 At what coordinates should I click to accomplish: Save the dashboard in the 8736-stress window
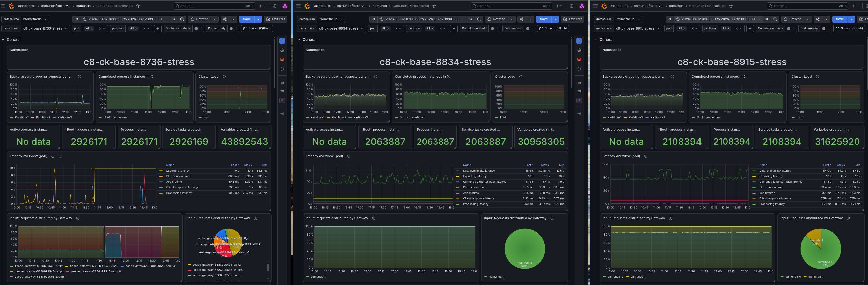[x=247, y=19]
